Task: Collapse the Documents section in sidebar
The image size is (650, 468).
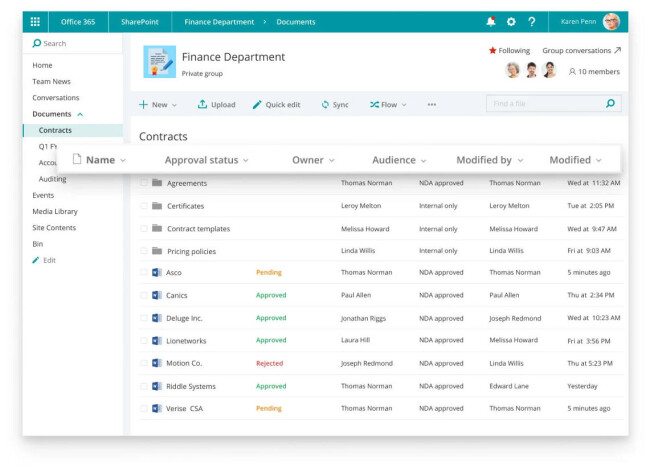Action: [x=80, y=114]
